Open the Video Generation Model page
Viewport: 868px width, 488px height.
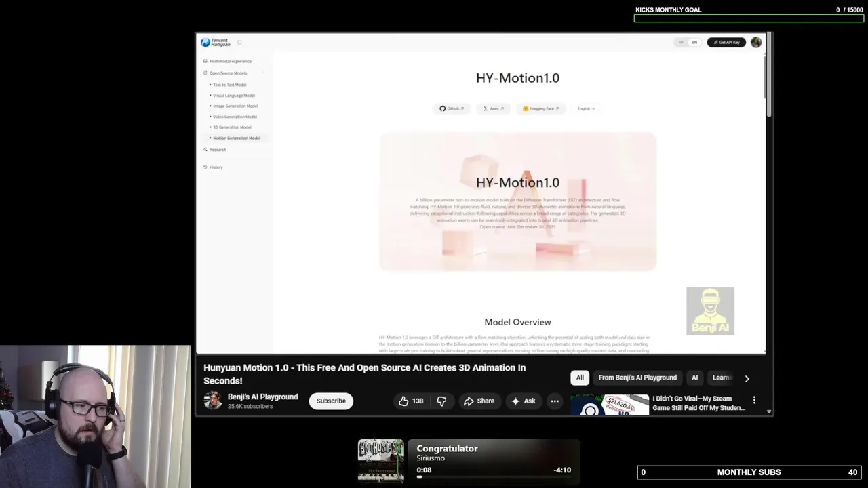click(x=235, y=117)
